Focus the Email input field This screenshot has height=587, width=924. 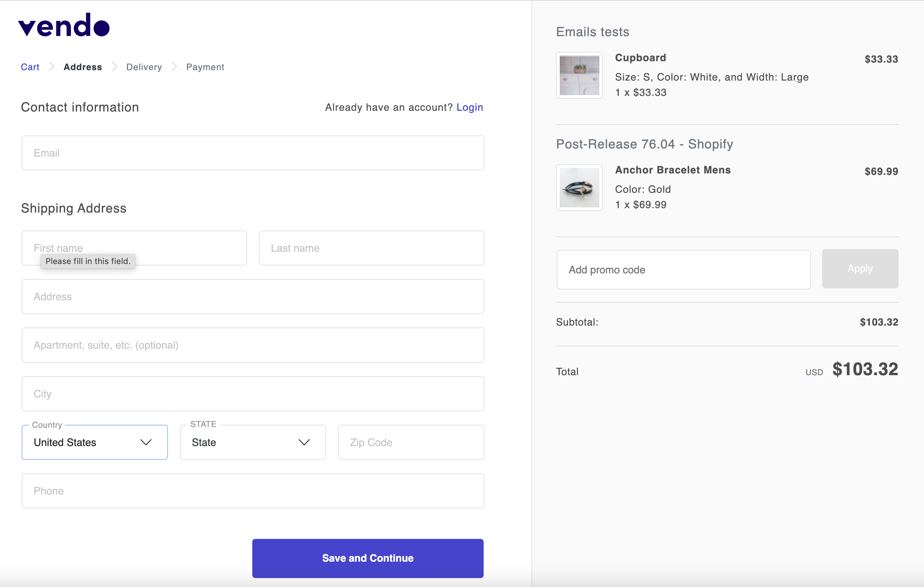click(x=253, y=153)
